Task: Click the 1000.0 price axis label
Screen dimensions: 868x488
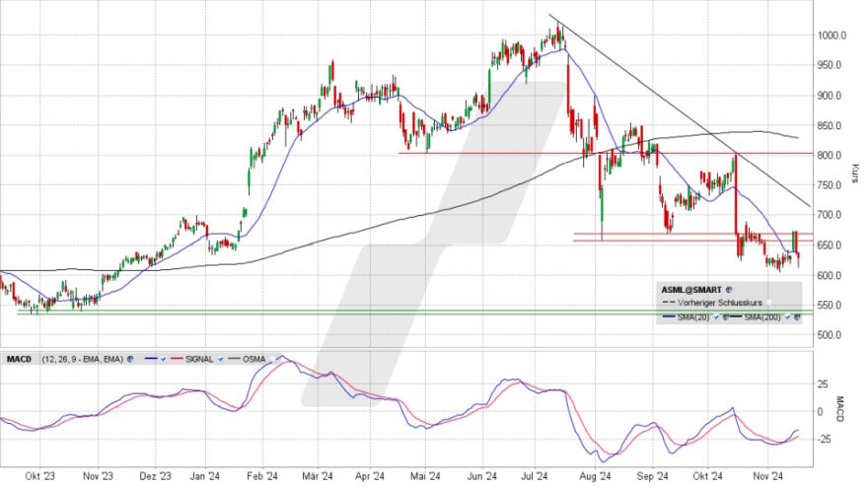Action: point(832,35)
